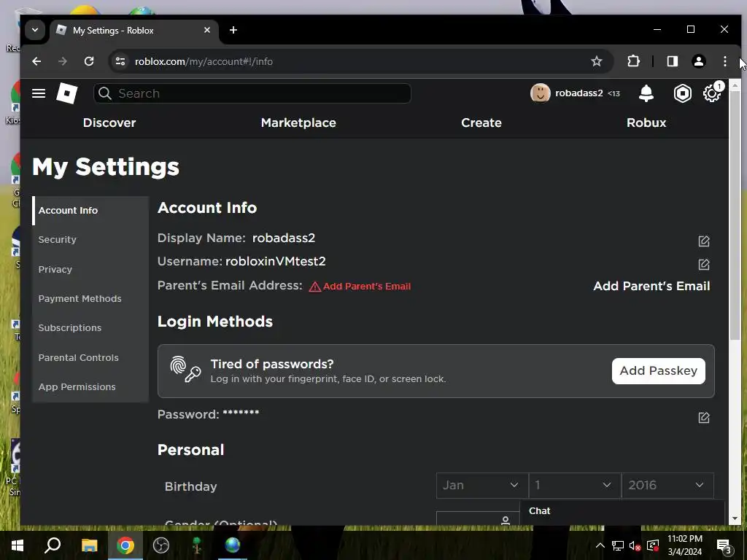Open the birthday year dropdown 2016
This screenshot has width=747, height=560.
(667, 485)
